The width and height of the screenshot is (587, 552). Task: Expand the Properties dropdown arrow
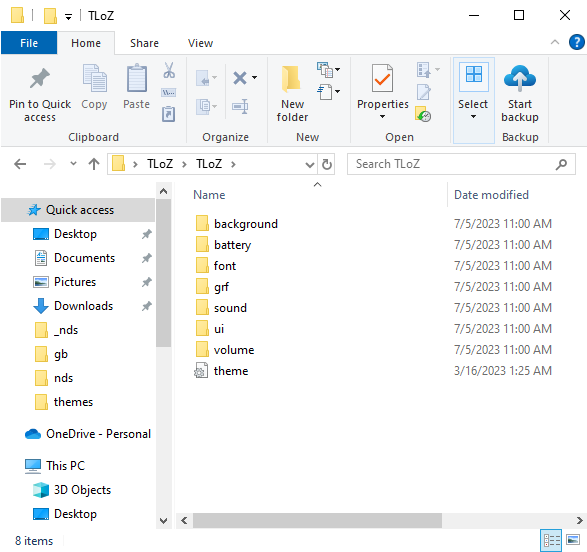[382, 117]
